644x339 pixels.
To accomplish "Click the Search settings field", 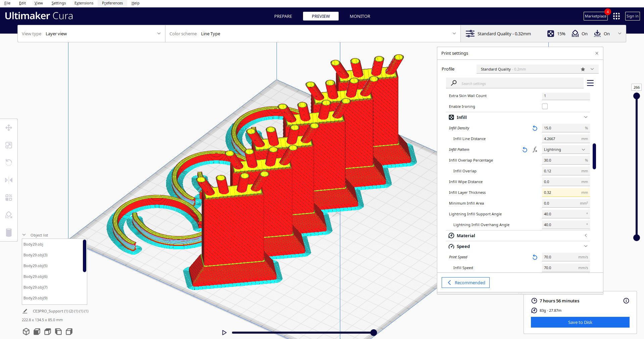I will (515, 83).
